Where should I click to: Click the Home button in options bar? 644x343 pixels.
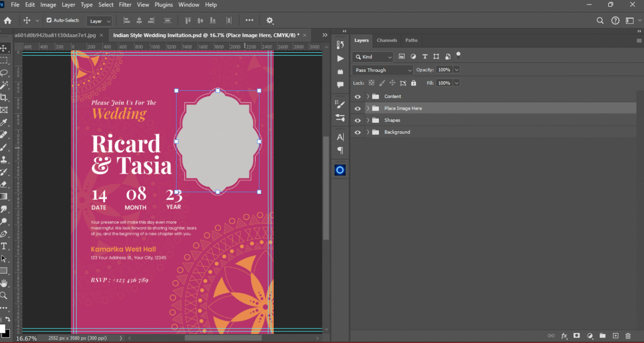[x=8, y=21]
